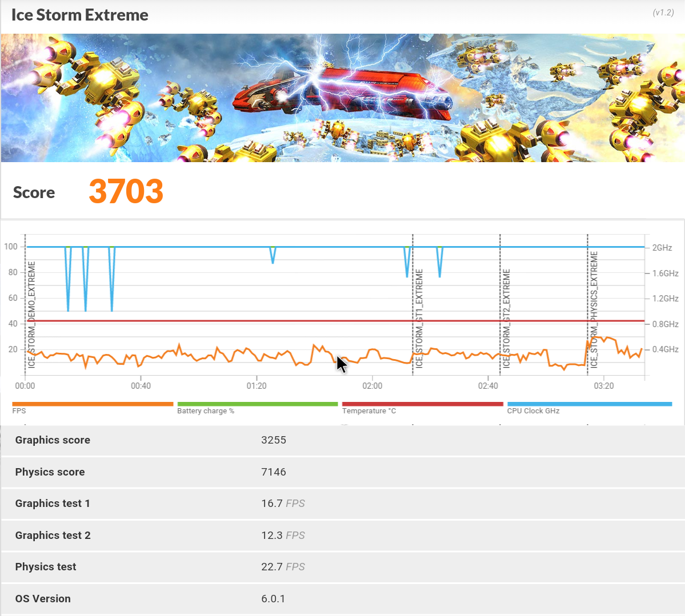Click the "Graphics test 2" row label
This screenshot has width=685, height=616.
click(53, 536)
